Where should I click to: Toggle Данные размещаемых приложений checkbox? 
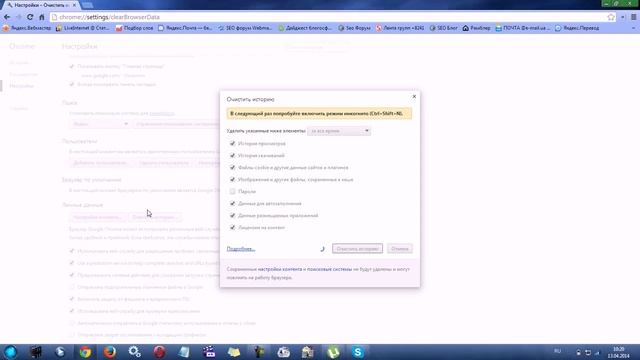232,215
